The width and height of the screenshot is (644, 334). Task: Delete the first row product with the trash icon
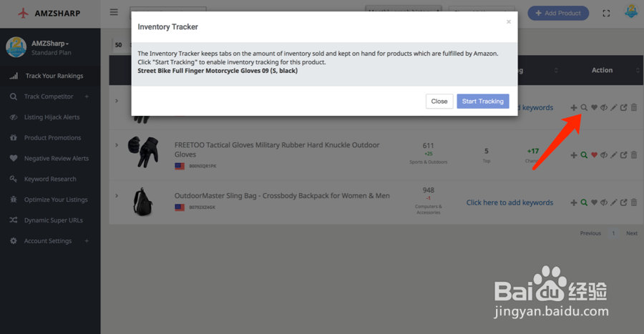(634, 107)
